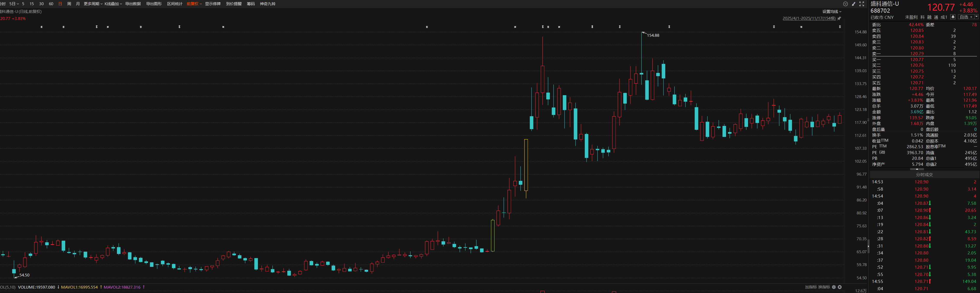Image resolution: width=980 pixels, height=293 pixels.
Task: Click the 导出数据 export data button
Action: [x=133, y=4]
